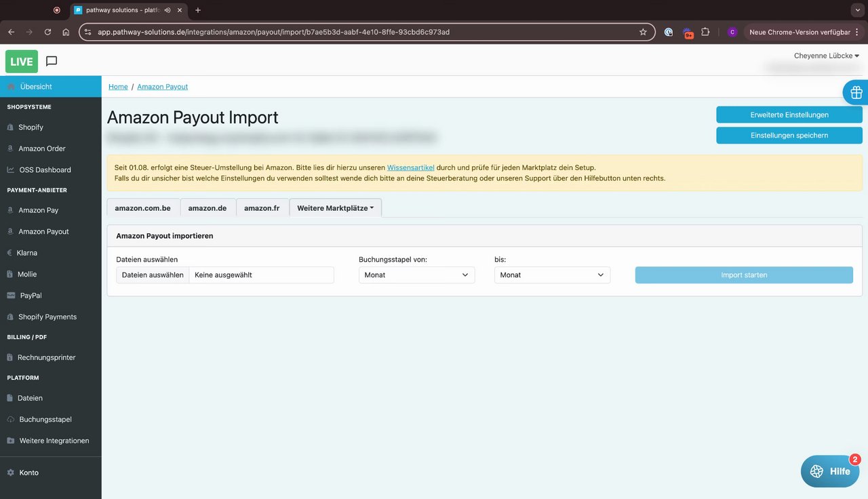868x499 pixels.
Task: Go to Home breadcrumb link
Action: (x=118, y=87)
